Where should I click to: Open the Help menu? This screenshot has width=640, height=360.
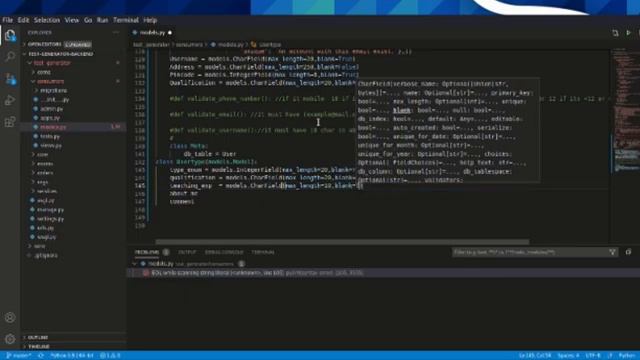pyautogui.click(x=150, y=20)
